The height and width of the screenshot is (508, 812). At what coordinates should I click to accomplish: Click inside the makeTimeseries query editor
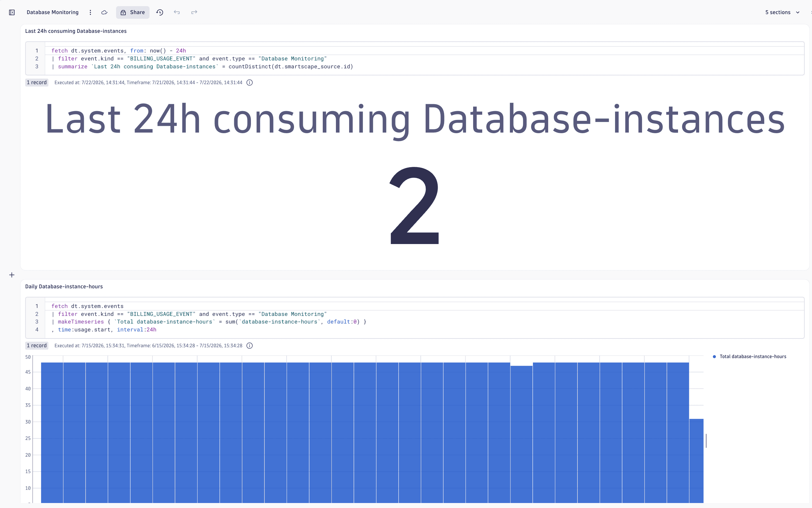point(415,318)
